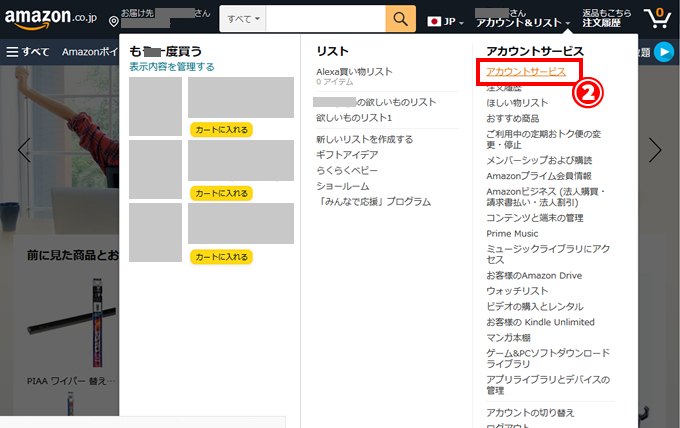Open おすすめ商品 in account menu
680x428 pixels.
[513, 118]
